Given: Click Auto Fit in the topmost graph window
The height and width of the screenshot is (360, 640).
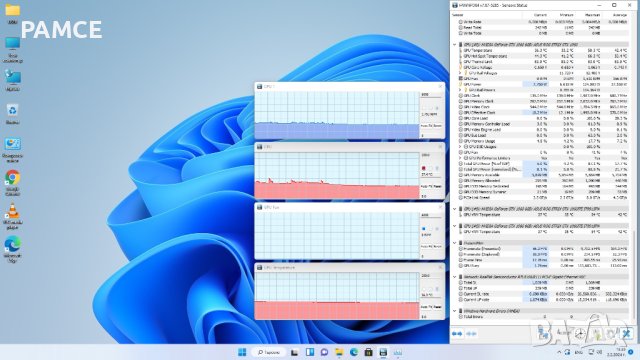Looking at the screenshot, I should (x=426, y=126).
